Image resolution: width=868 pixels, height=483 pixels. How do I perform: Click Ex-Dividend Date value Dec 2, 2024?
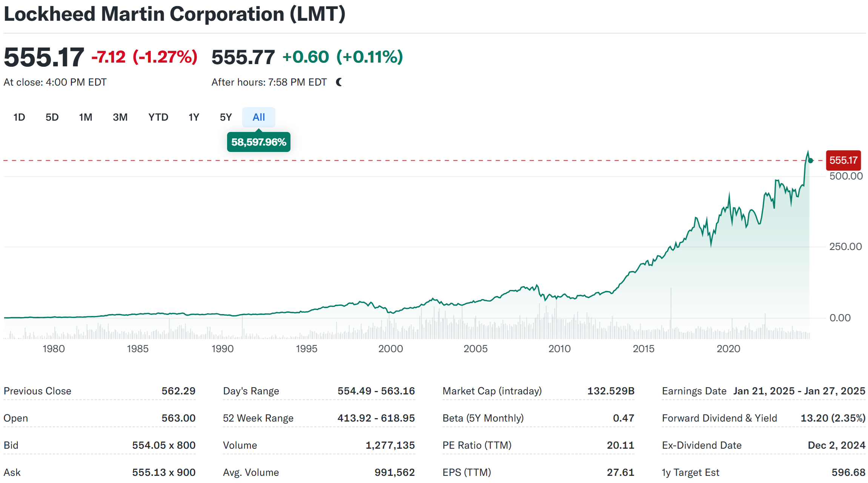[837, 445]
